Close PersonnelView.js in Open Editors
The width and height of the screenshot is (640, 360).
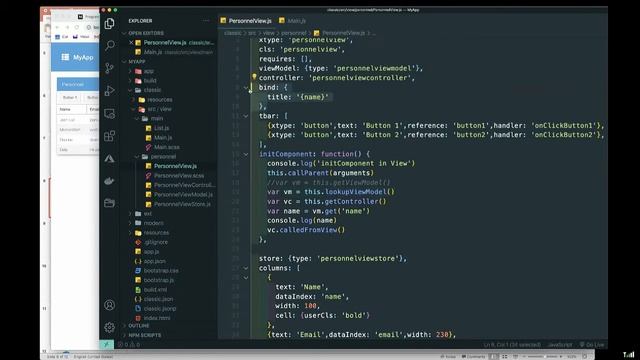click(131, 42)
